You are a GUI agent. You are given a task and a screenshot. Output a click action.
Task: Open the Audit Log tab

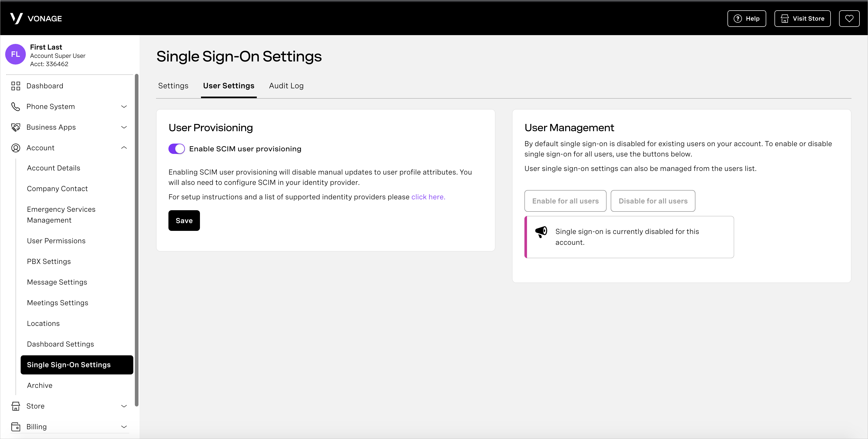point(286,86)
